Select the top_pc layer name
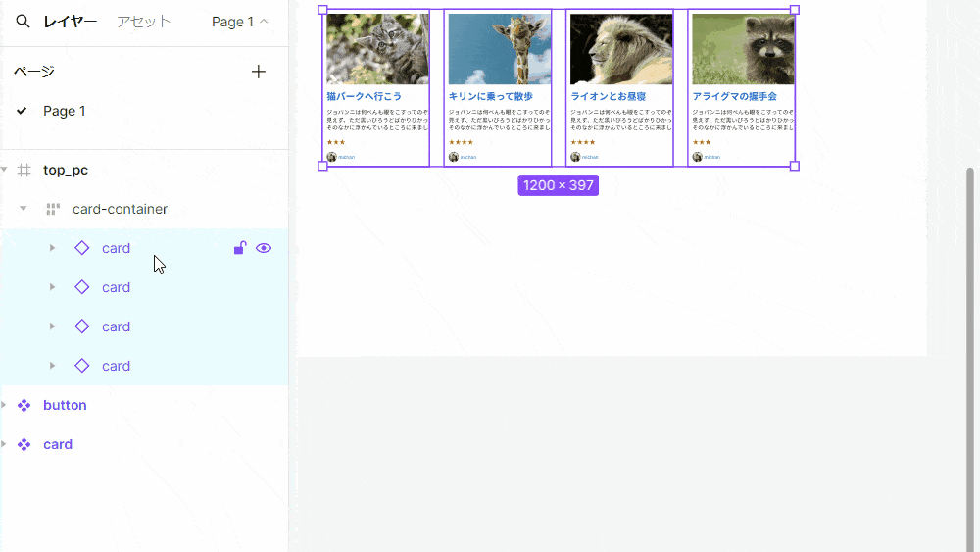980x552 pixels. (66, 170)
